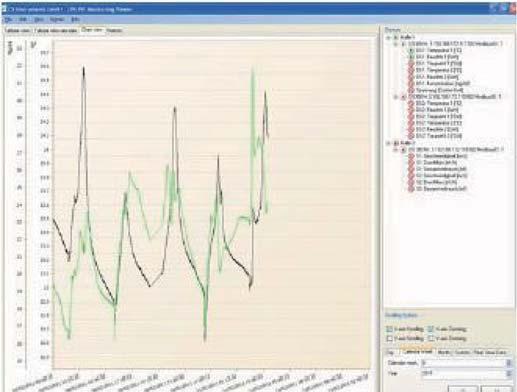Collapse the second Halle tree node
517x392 pixels.
click(388, 143)
